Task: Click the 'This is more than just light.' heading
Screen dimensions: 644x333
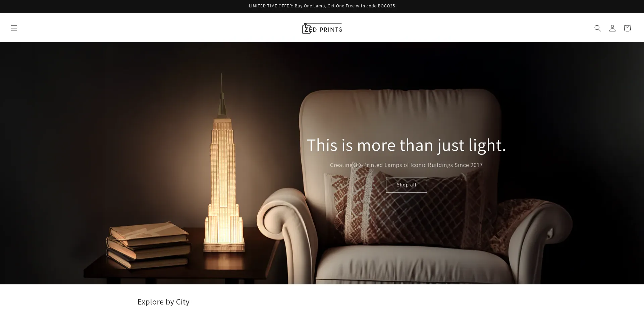Action: [x=406, y=145]
